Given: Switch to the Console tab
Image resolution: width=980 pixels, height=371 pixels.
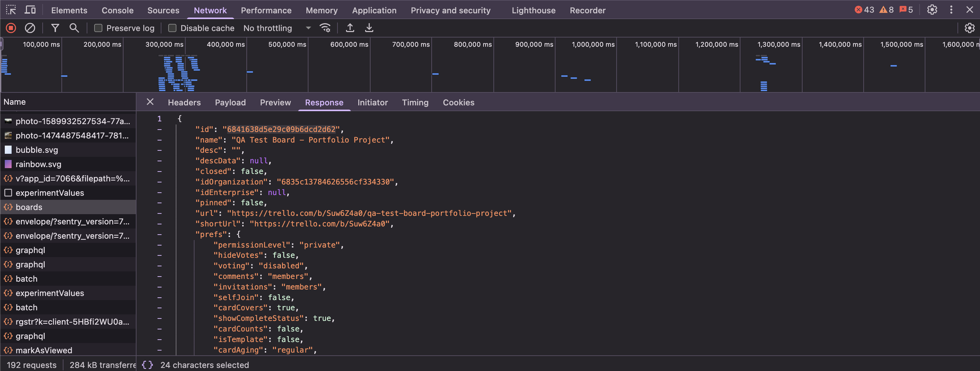Looking at the screenshot, I should [118, 10].
